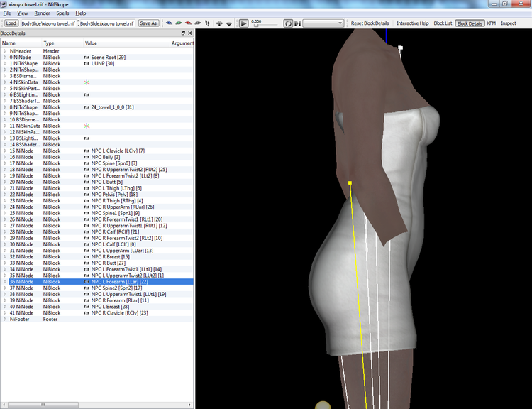Click Reset Block Details

click(370, 23)
